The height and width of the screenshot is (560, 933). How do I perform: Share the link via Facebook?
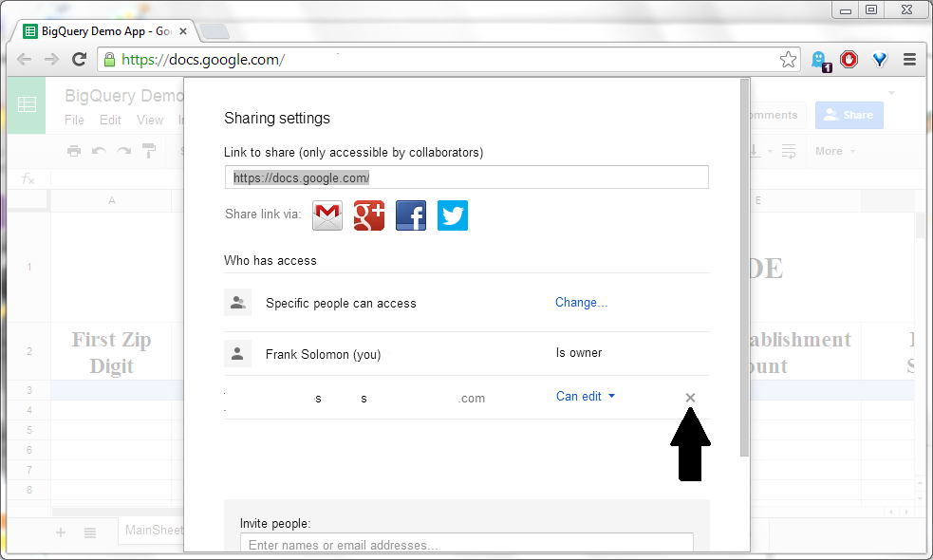410,215
